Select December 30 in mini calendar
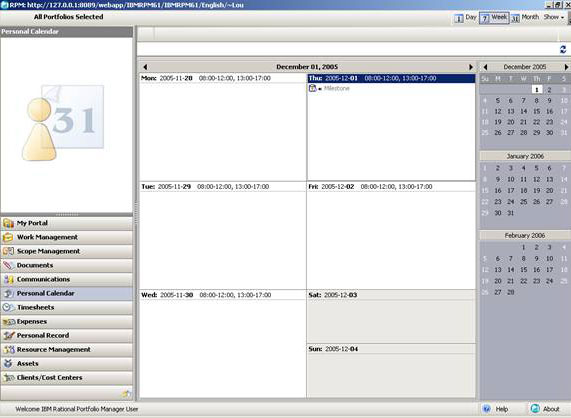The width and height of the screenshot is (571, 418). pyautogui.click(x=550, y=133)
